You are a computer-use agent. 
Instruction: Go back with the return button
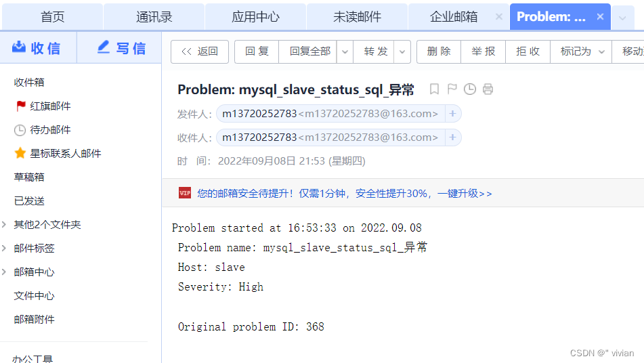click(x=200, y=51)
